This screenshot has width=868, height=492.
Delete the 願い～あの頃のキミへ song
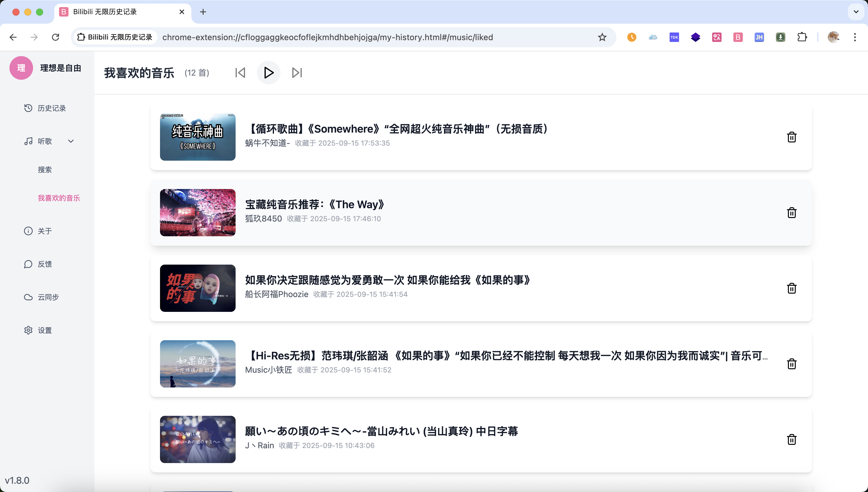point(791,439)
